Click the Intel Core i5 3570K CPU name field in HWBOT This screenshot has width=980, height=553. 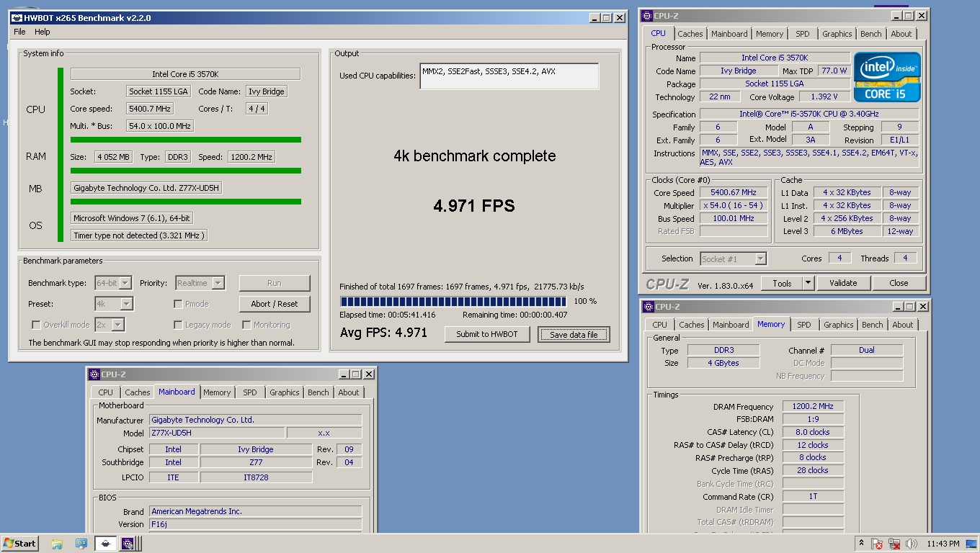click(x=185, y=74)
